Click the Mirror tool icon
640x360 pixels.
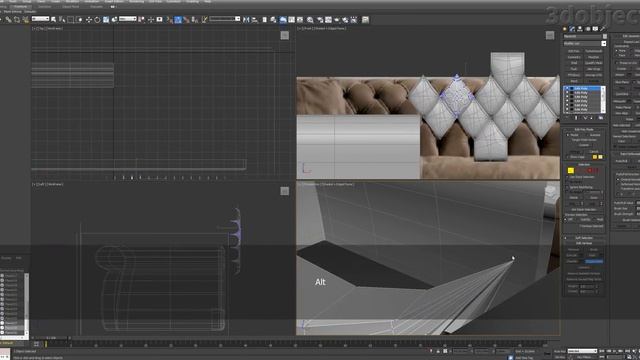tap(246, 20)
